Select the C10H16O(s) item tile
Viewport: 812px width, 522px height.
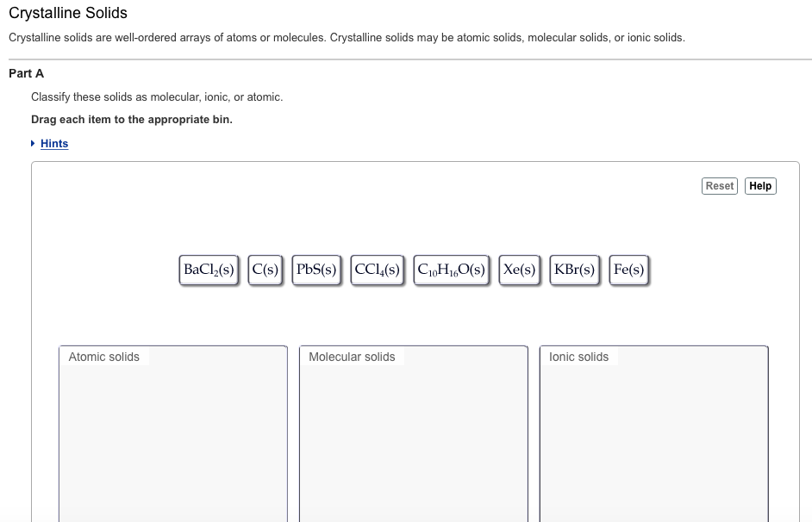451,269
